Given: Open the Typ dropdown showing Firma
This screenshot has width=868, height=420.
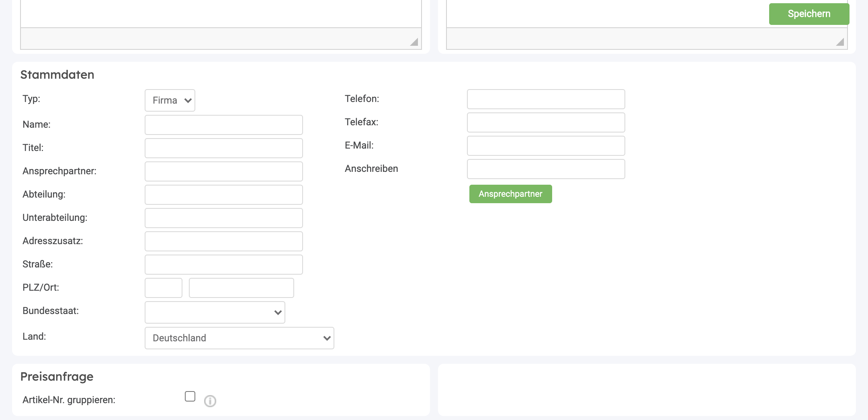Looking at the screenshot, I should (170, 100).
